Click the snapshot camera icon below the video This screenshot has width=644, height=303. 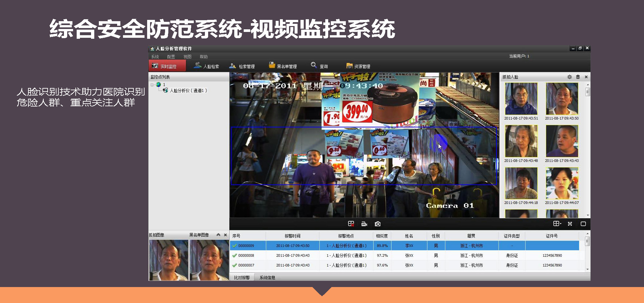378,224
